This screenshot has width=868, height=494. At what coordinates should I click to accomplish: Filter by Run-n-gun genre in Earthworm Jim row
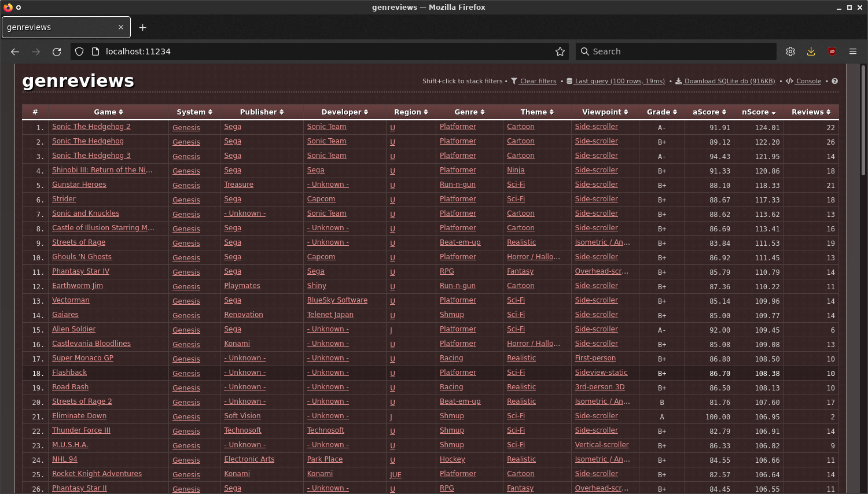[x=458, y=286]
